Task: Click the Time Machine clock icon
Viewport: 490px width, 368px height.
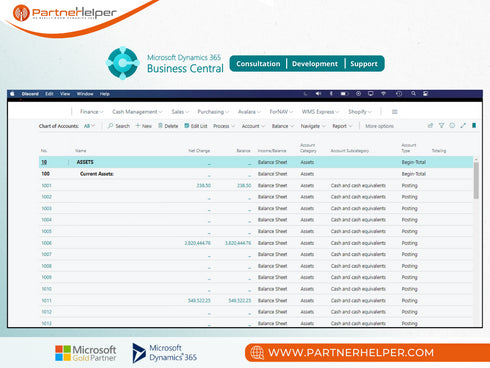Action: pyautogui.click(x=399, y=94)
